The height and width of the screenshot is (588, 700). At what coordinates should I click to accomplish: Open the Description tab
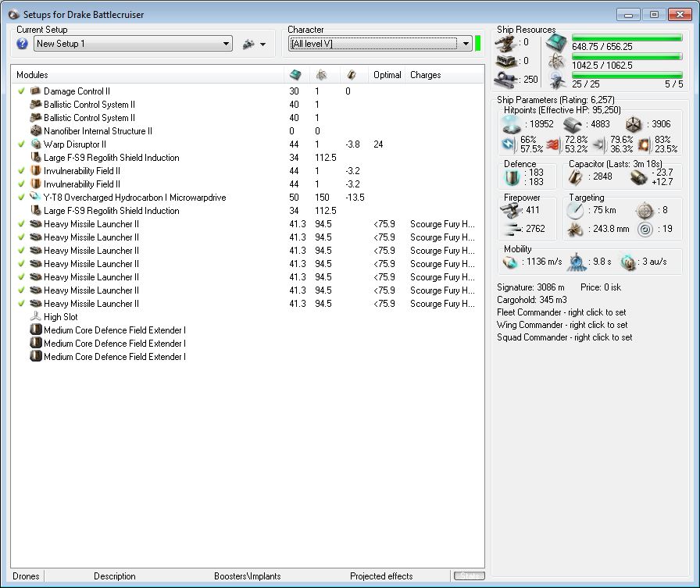point(115,576)
